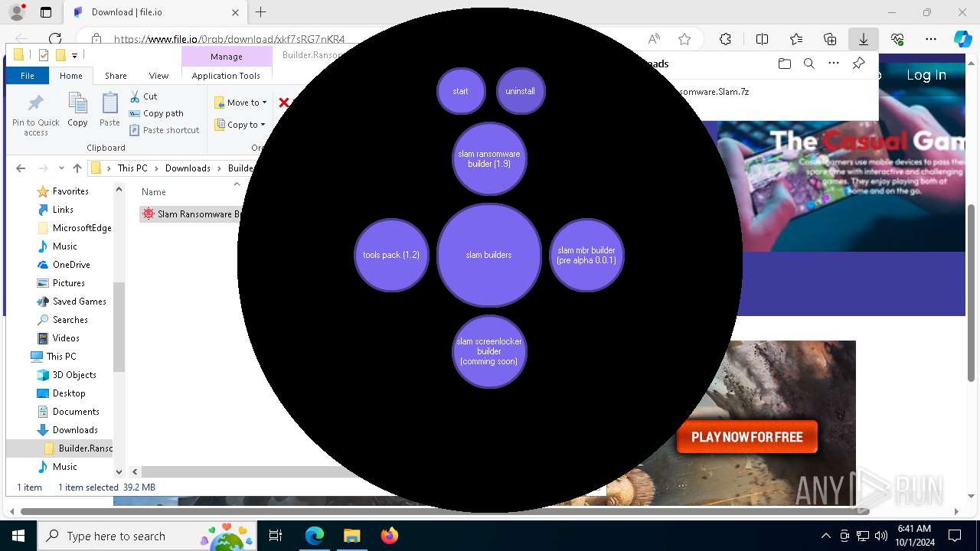Click the central 'slam builders' bubble
The height and width of the screenshot is (551, 980).
pos(489,255)
